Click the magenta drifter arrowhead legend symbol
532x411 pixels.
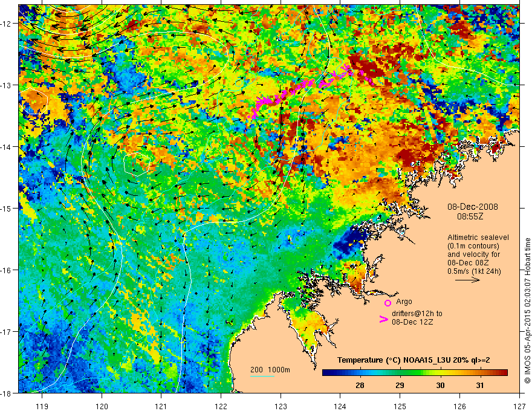383,319
